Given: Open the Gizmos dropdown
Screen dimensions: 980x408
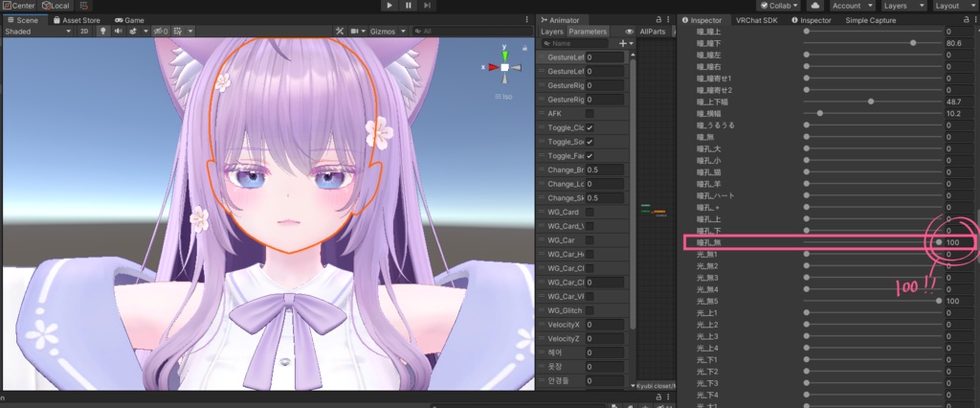Looking at the screenshot, I should 389,32.
